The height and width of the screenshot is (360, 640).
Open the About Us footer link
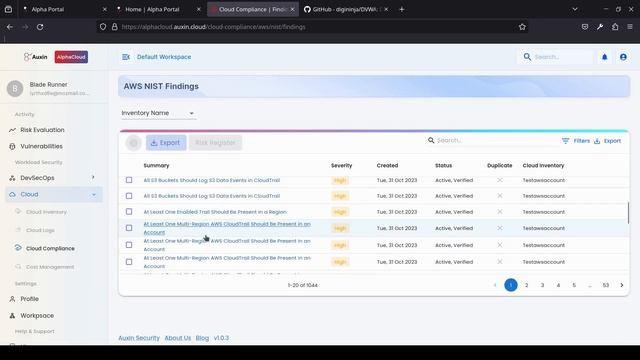178,338
